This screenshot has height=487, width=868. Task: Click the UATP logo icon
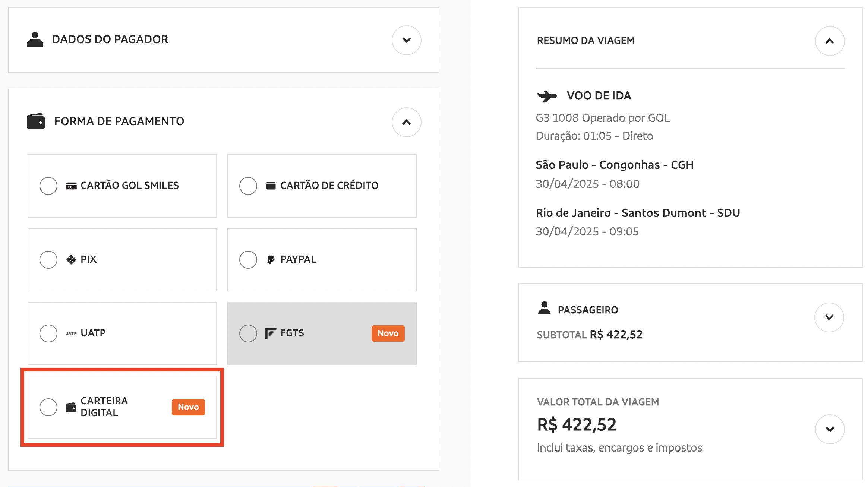coord(71,333)
